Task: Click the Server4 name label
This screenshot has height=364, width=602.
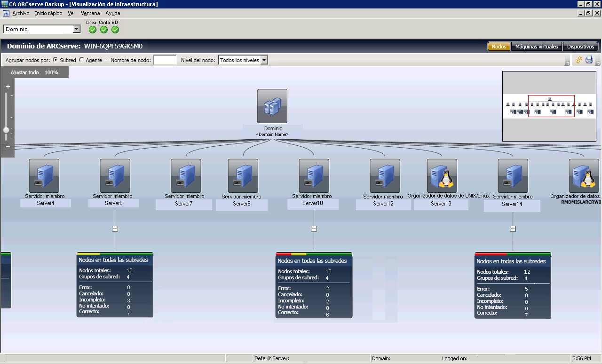Action: pos(46,203)
